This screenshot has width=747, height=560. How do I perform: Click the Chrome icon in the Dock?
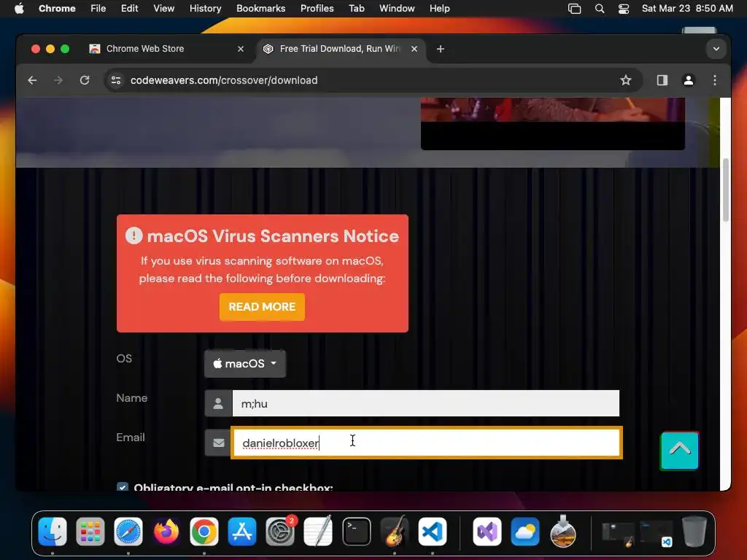point(204,531)
